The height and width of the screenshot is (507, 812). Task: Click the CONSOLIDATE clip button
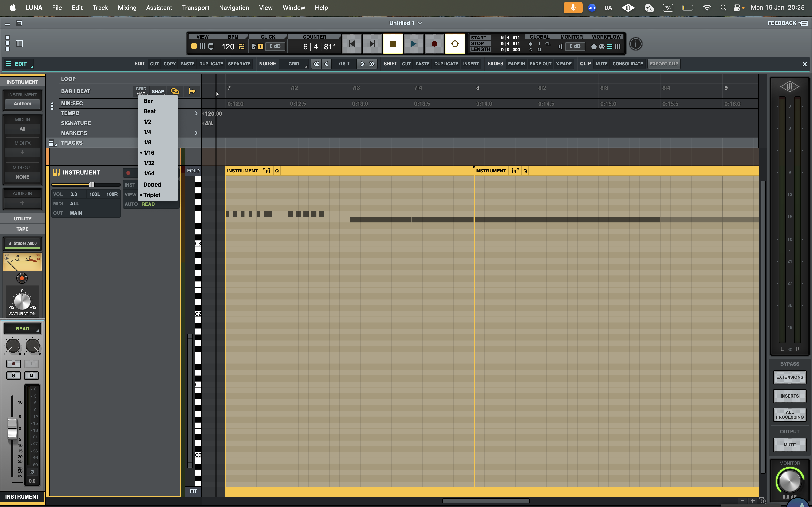point(627,64)
